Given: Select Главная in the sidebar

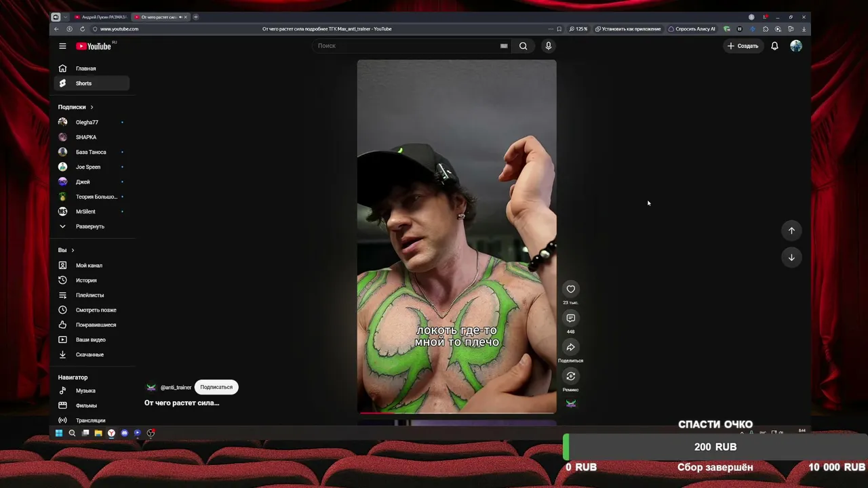Looking at the screenshot, I should click(92, 68).
